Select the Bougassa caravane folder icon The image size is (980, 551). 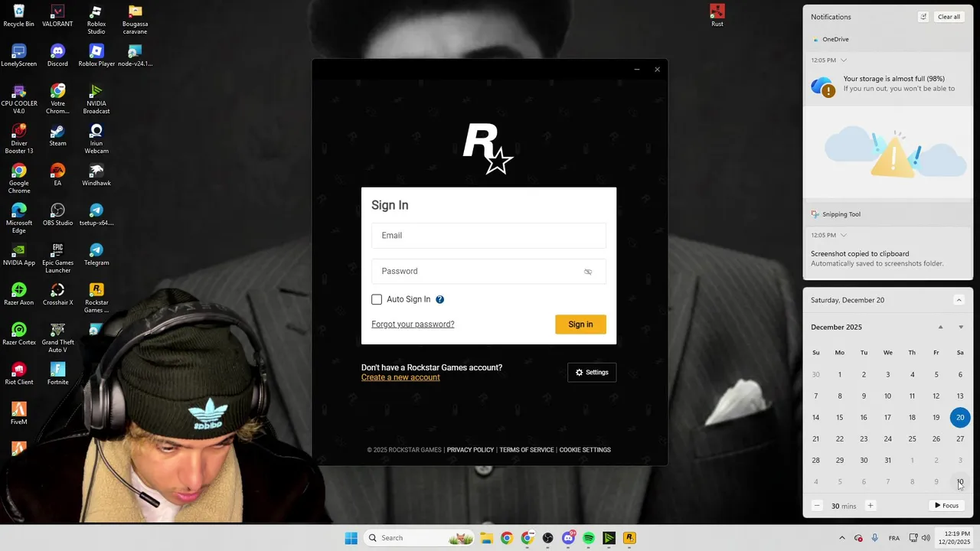click(135, 19)
